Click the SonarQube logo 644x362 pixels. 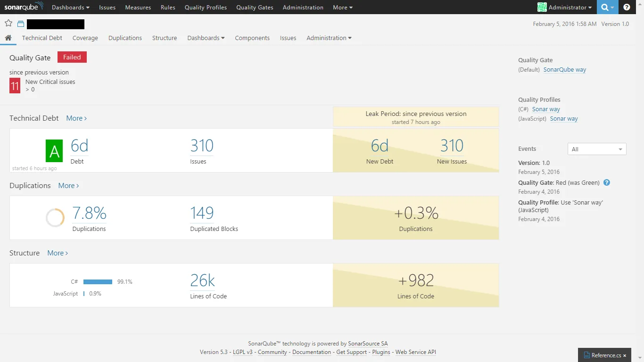pos(24,7)
